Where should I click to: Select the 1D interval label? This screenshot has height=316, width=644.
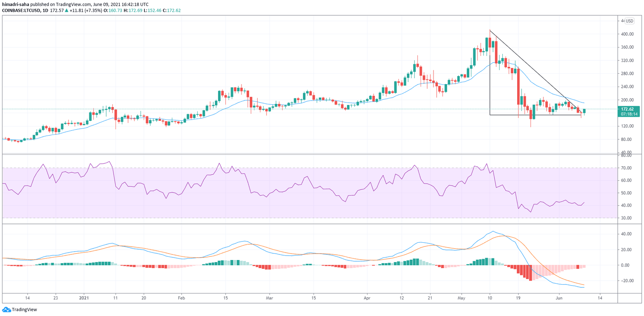(45, 10)
